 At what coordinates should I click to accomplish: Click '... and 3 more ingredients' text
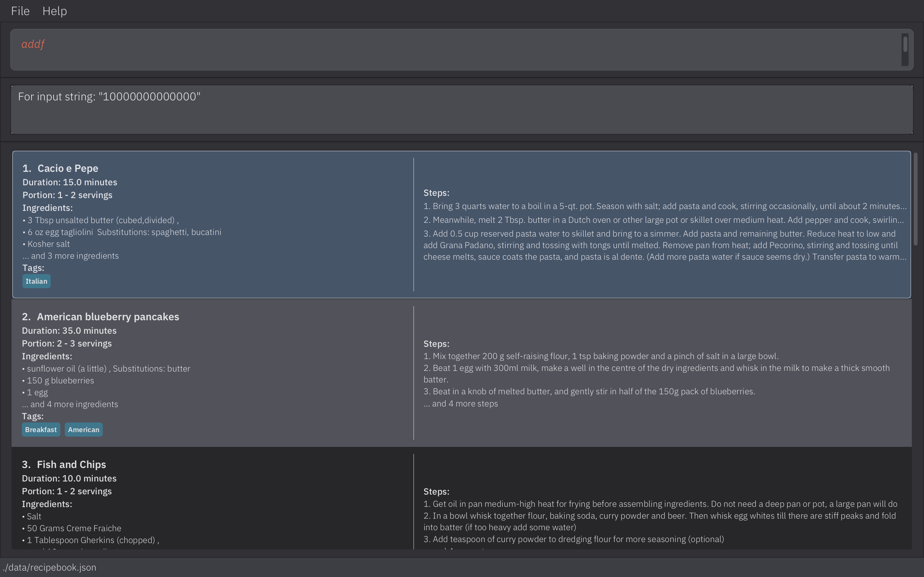pos(71,256)
